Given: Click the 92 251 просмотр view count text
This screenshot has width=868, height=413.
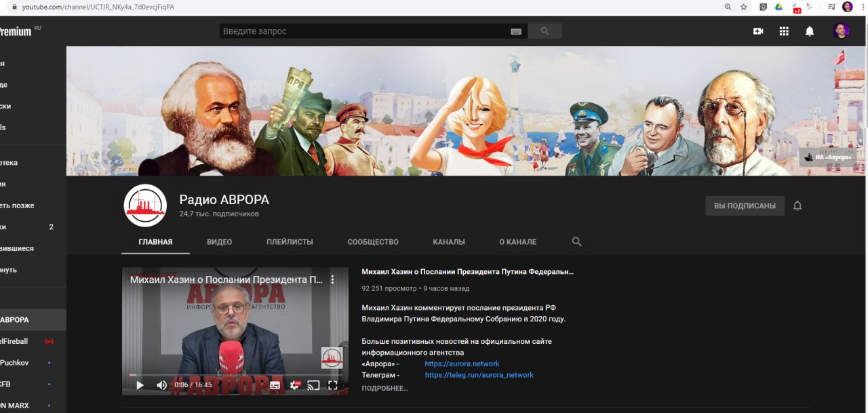Looking at the screenshot, I should 389,288.
